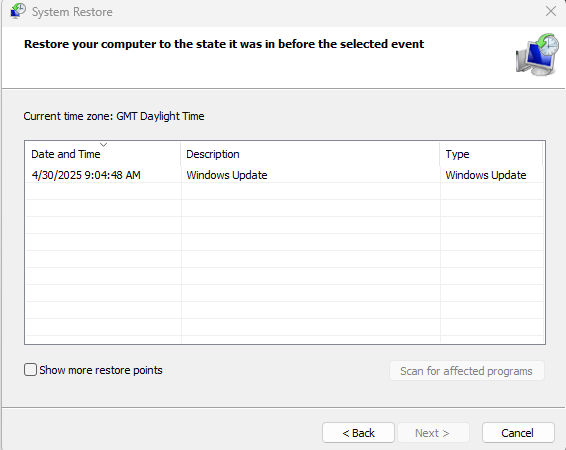Image resolution: width=566 pixels, height=450 pixels.
Task: Click the 'Current time zone: GMT Daylight Time' text
Action: click(x=114, y=116)
